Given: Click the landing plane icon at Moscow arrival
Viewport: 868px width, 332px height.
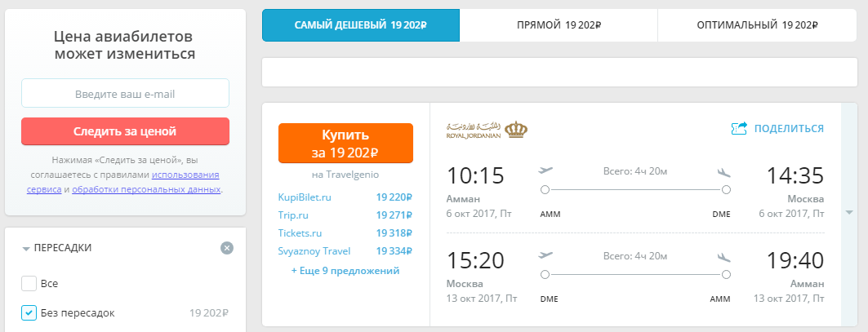Looking at the screenshot, I should [723, 171].
